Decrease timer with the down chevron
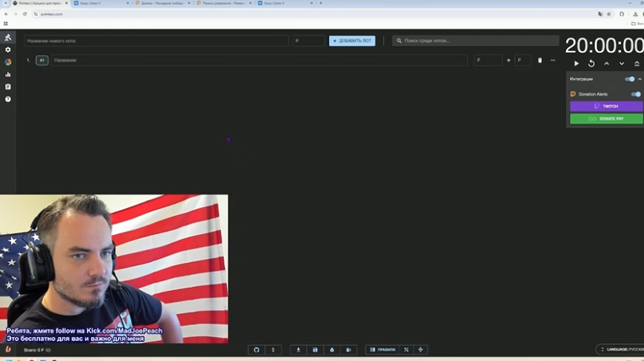 click(622, 64)
